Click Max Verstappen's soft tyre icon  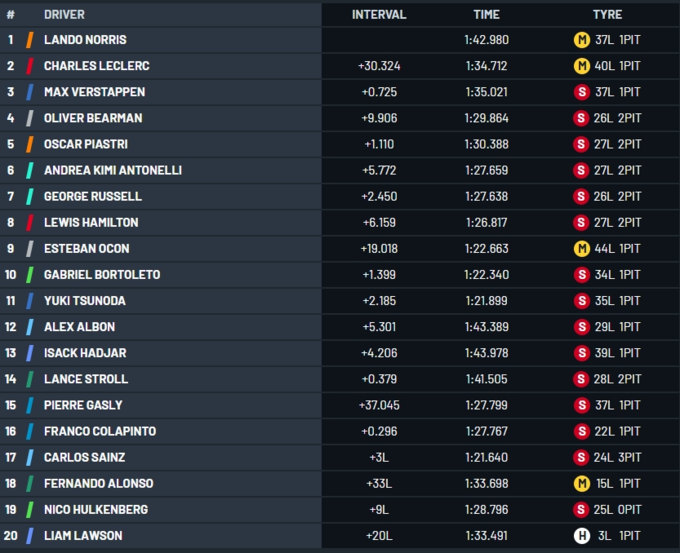(x=581, y=92)
